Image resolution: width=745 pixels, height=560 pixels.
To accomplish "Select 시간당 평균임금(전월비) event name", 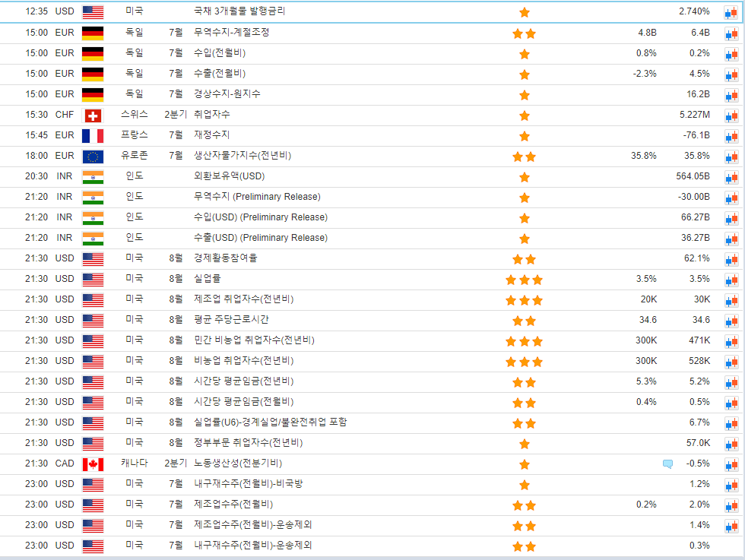I will coord(243,402).
